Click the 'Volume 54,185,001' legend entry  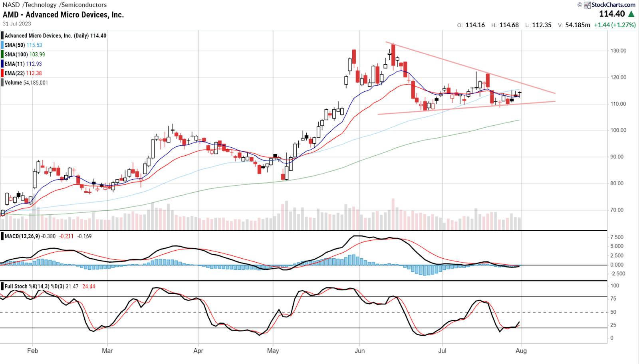click(26, 83)
